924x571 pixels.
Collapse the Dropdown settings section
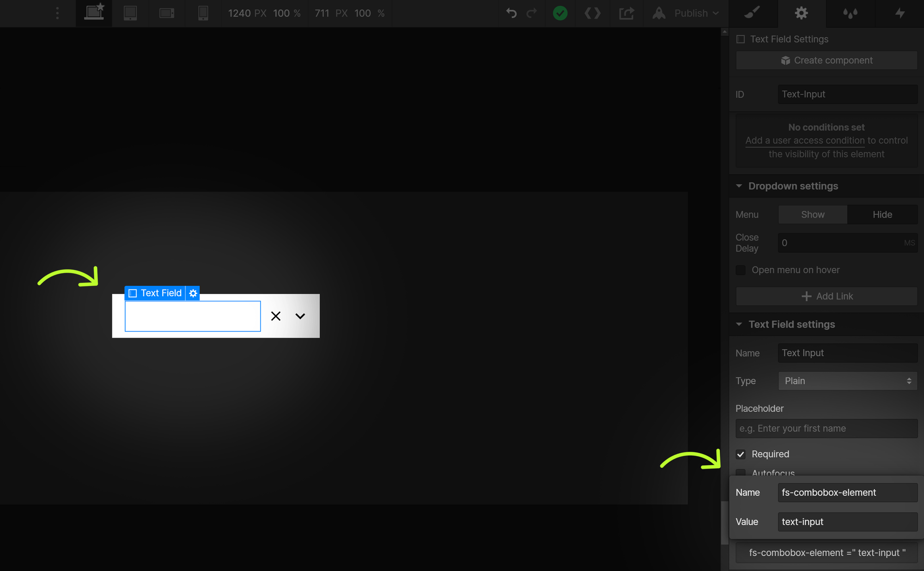pyautogui.click(x=739, y=186)
